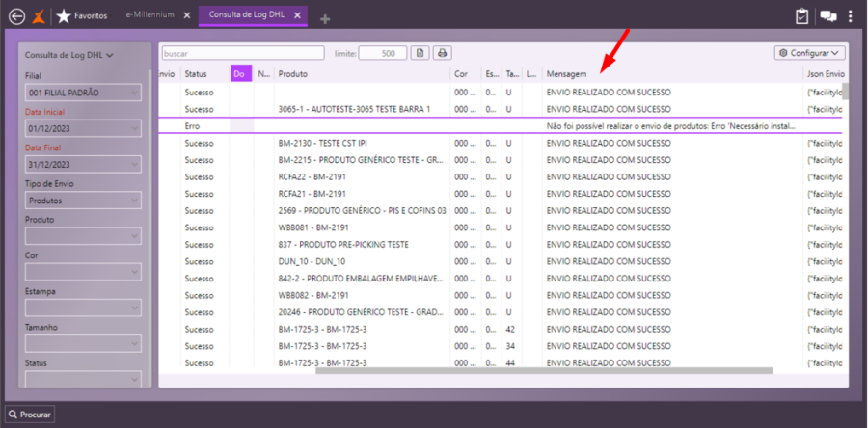This screenshot has height=428, width=868.
Task: Open the chat messages icon
Action: click(x=828, y=16)
